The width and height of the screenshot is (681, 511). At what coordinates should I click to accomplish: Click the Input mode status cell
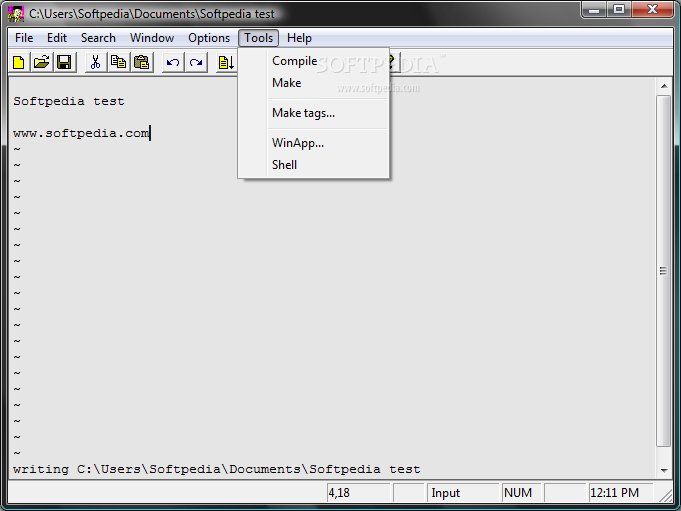[x=463, y=493]
